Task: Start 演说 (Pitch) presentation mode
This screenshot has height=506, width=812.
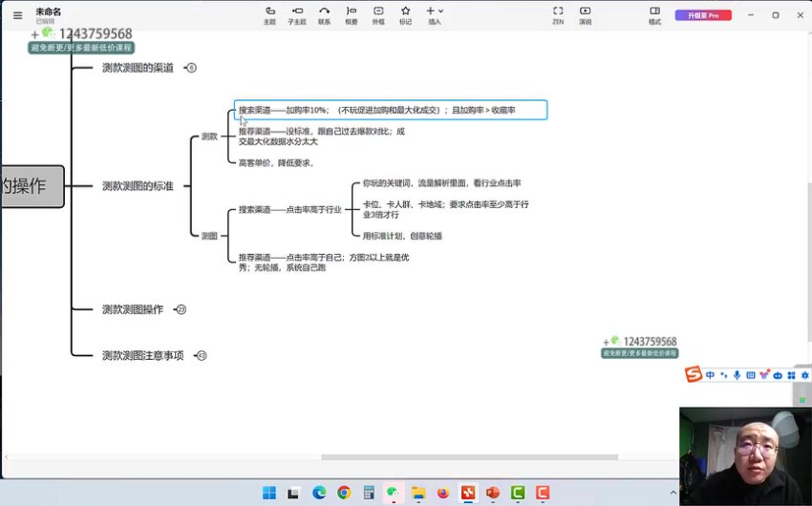Action: [585, 14]
